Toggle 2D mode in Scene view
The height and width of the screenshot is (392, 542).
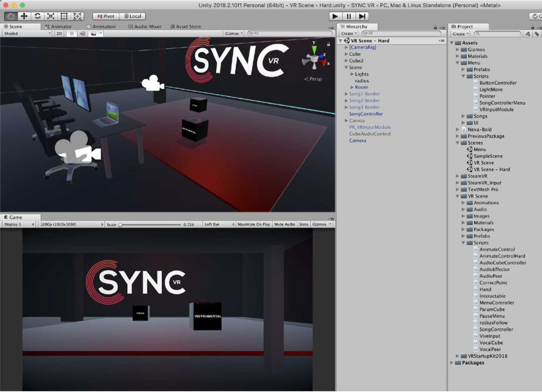(59, 34)
